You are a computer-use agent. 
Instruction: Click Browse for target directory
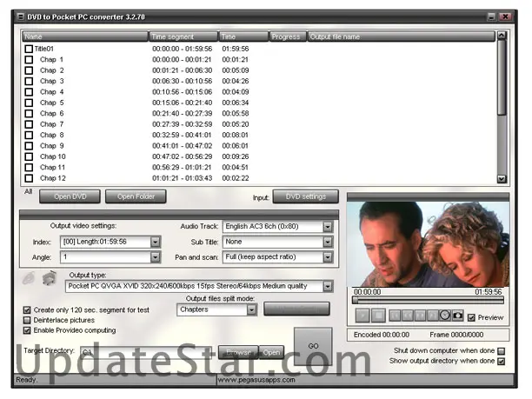tap(238, 353)
